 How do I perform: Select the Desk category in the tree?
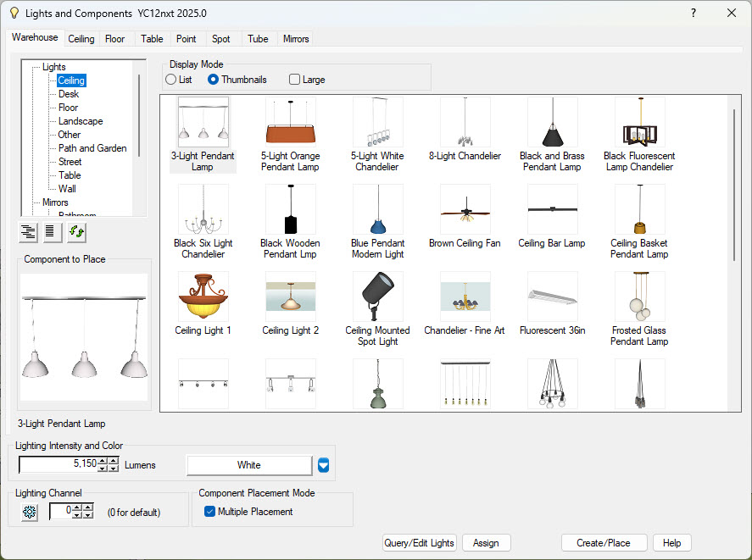click(68, 94)
